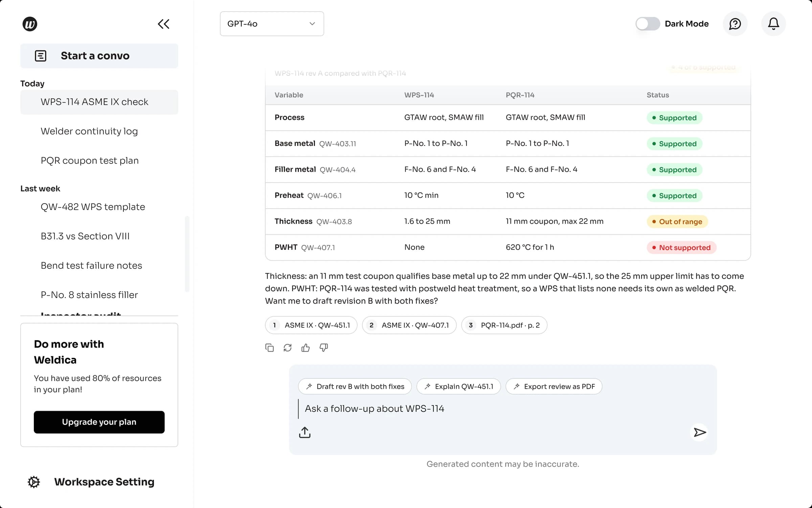Toggle the Dark Mode switch
812x508 pixels.
648,24
